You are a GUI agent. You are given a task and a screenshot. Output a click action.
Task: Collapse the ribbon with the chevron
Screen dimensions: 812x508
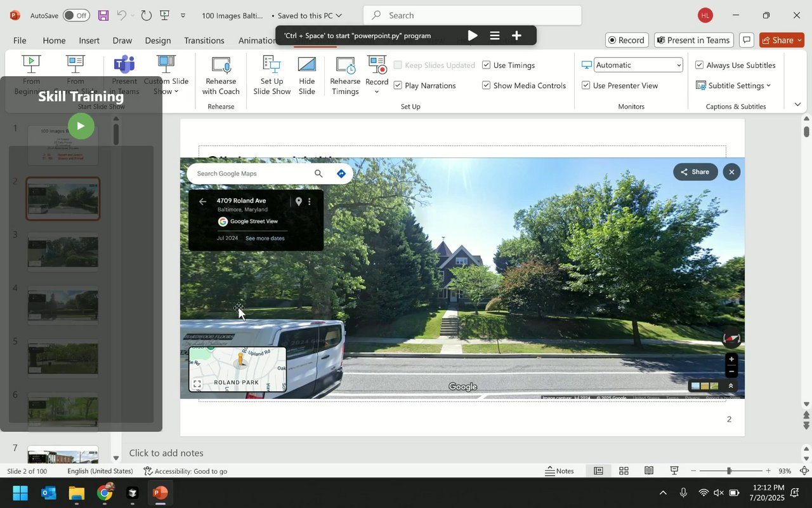[797, 104]
